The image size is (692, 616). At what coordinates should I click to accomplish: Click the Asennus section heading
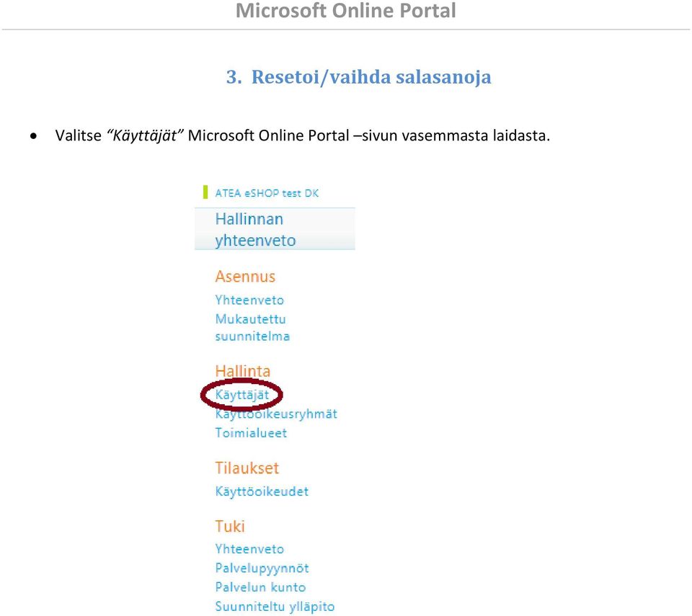pos(245,277)
